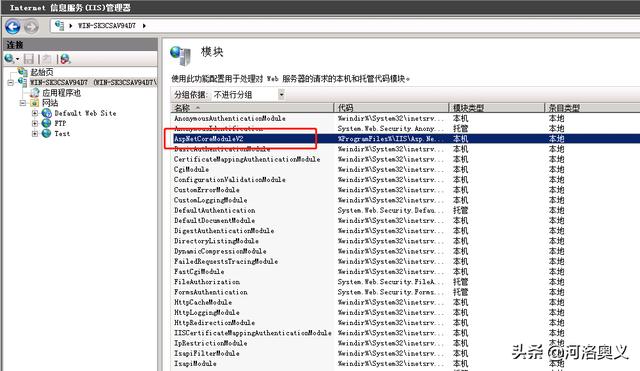Screen dimensions: 640x371
Task: Click the arrow after WIN-SK3CSAV94D7 in address bar
Action: click(x=144, y=26)
